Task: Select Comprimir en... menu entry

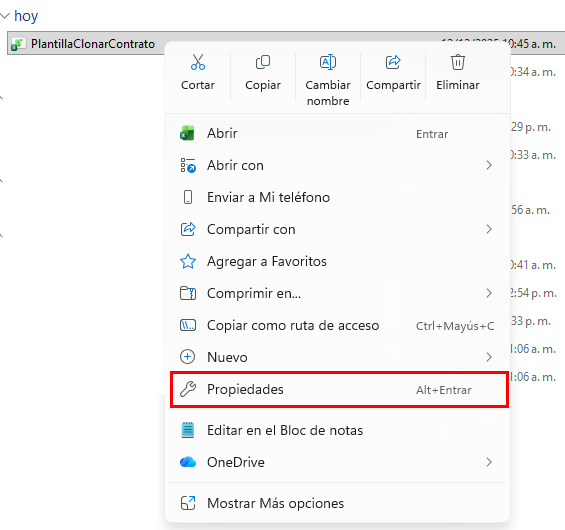Action: [x=337, y=293]
